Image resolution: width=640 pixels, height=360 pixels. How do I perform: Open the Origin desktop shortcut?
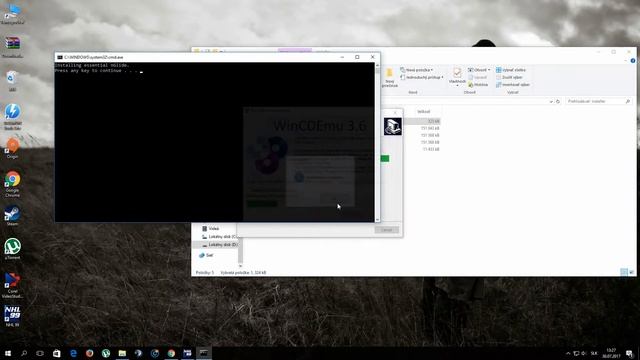click(12, 148)
